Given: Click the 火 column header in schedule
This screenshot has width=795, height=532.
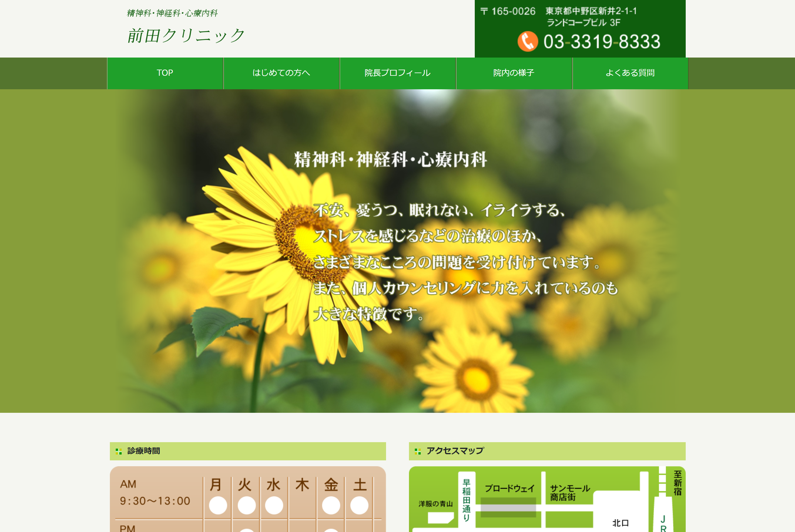Looking at the screenshot, I should coord(245,485).
